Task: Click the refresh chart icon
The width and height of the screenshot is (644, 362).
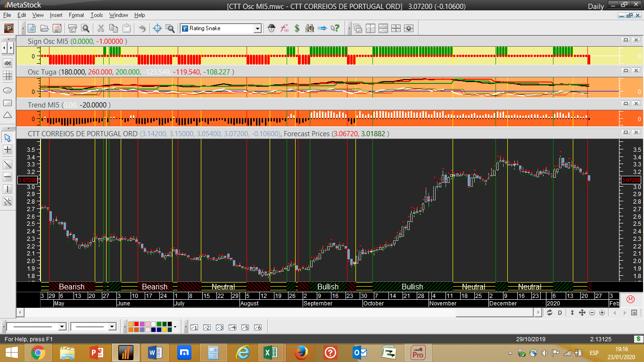Action: tap(550, 313)
